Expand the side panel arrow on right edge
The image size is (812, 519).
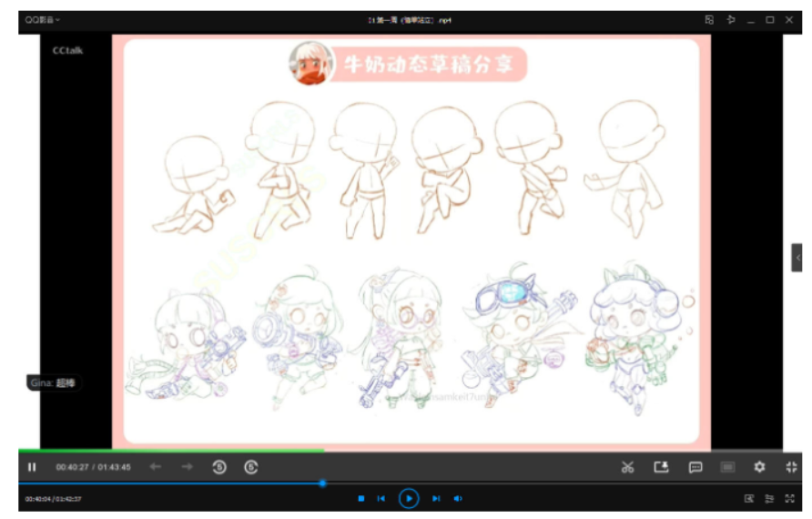pyautogui.click(x=797, y=258)
